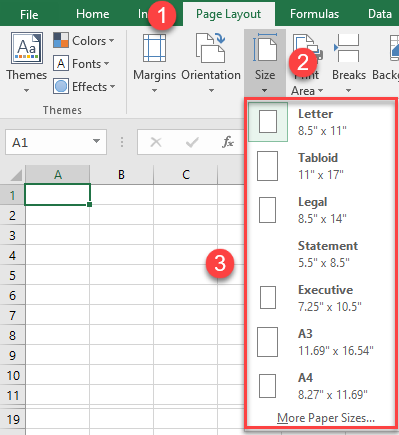The width and height of the screenshot is (399, 435).
Task: Select row 8 header
Action: (12, 335)
